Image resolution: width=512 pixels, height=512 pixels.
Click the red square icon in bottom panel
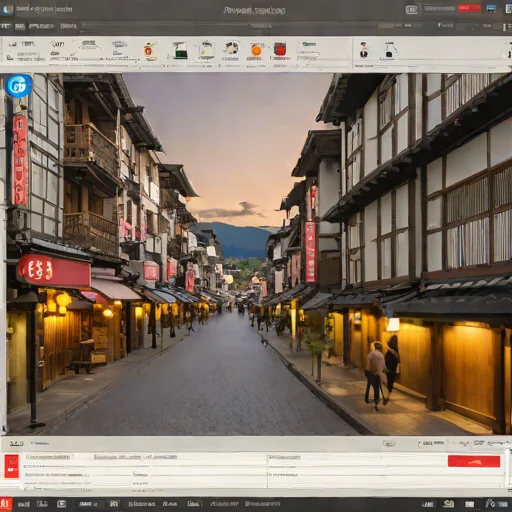[x=12, y=466]
